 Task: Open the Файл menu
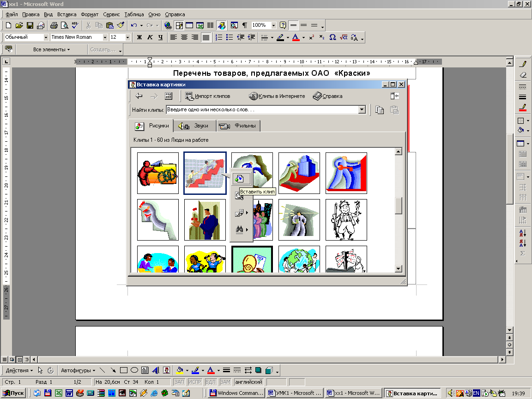[12, 14]
